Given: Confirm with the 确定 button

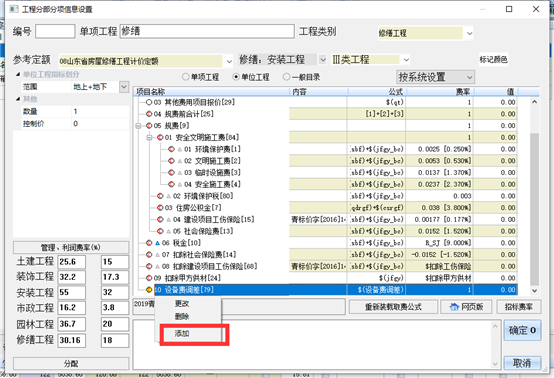Looking at the screenshot, I should tap(522, 330).
